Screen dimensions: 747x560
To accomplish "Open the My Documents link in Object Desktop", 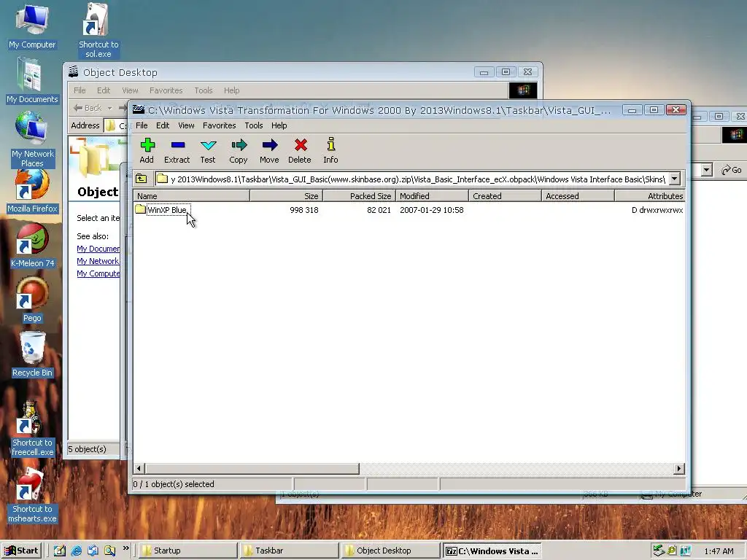I will [98, 249].
